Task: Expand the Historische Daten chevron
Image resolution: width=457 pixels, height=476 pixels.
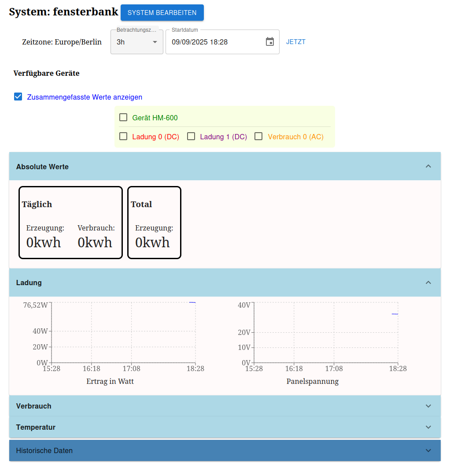Action: coord(428,450)
